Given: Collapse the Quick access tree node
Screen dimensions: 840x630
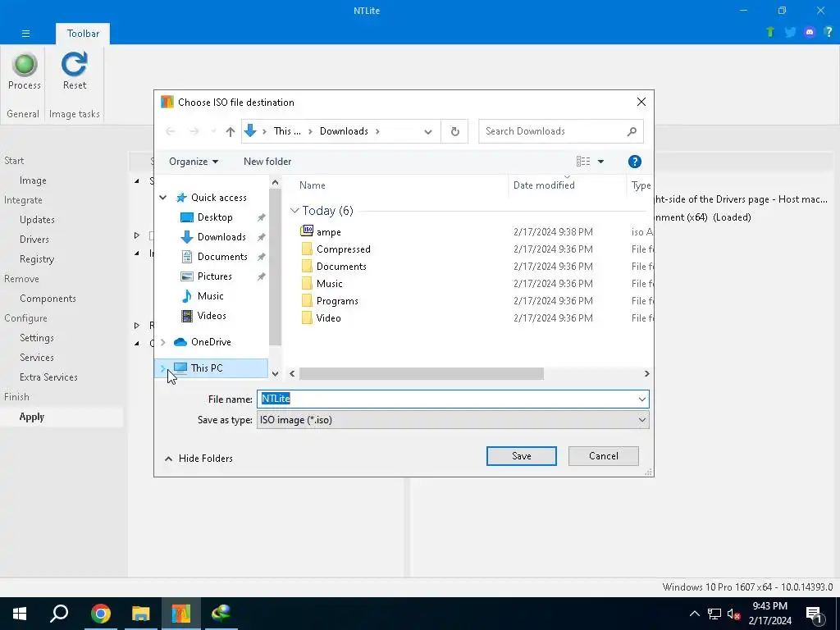Looking at the screenshot, I should [x=163, y=198].
